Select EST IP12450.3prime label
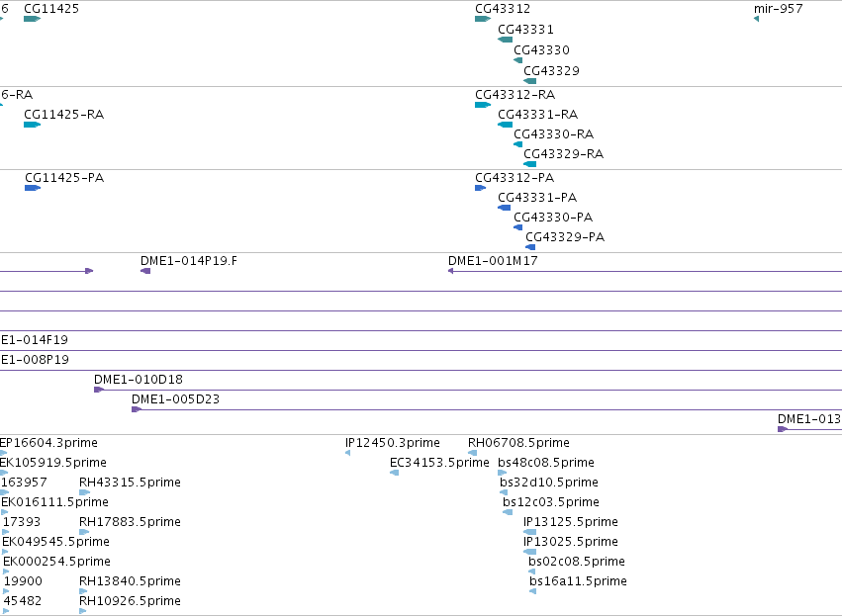 pos(393,443)
